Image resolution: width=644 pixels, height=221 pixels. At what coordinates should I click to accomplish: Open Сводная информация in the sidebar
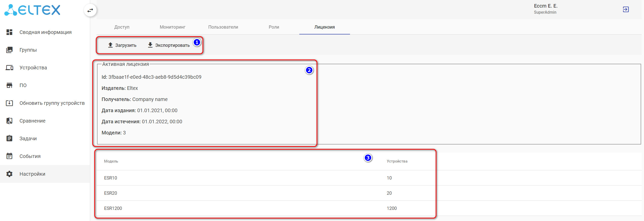[45, 32]
